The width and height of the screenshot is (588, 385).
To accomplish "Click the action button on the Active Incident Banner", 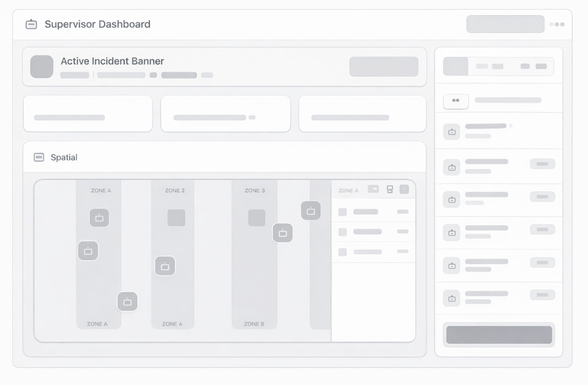I will point(383,67).
